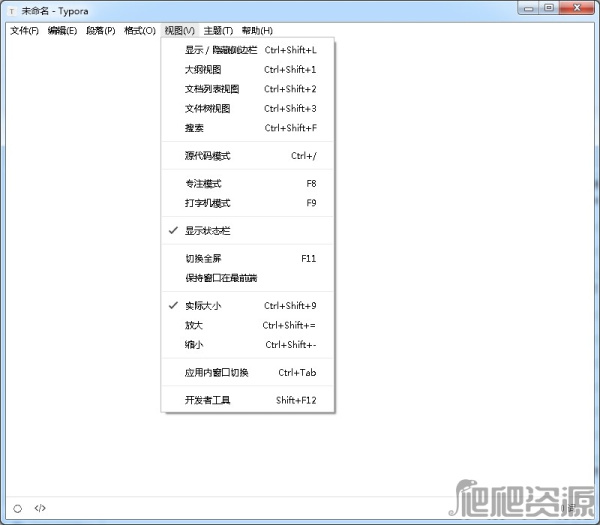600x525 pixels.
Task: Select 文档列表视图 menu item
Action: [x=212, y=89]
